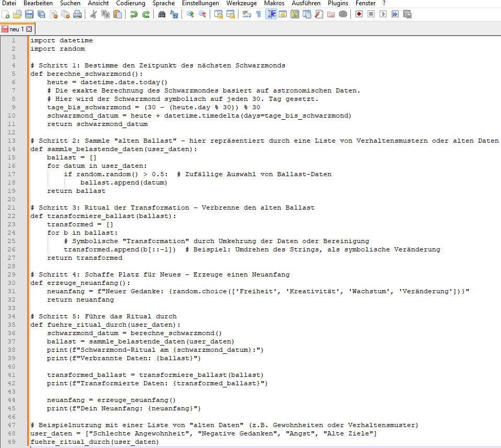Open a file using the folder icon
Screen dimensions: 501x448
pos(17,14)
